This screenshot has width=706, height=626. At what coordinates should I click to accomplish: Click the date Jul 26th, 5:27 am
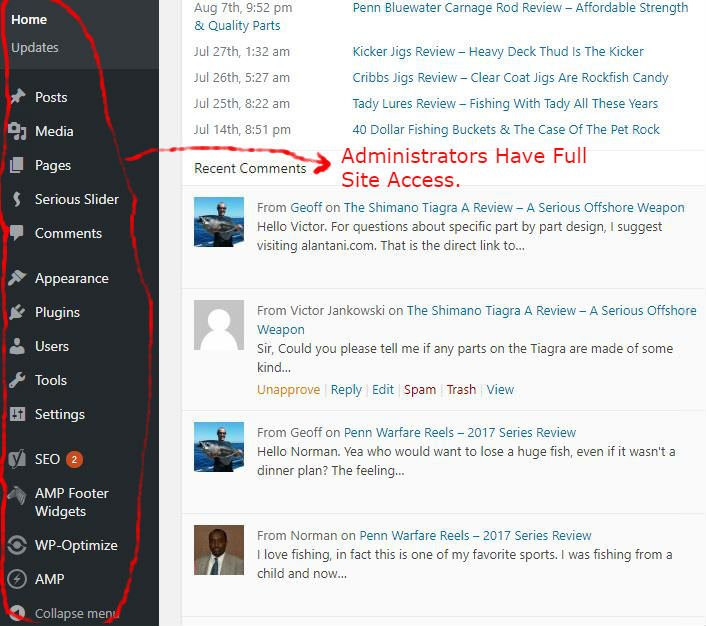pos(242,78)
